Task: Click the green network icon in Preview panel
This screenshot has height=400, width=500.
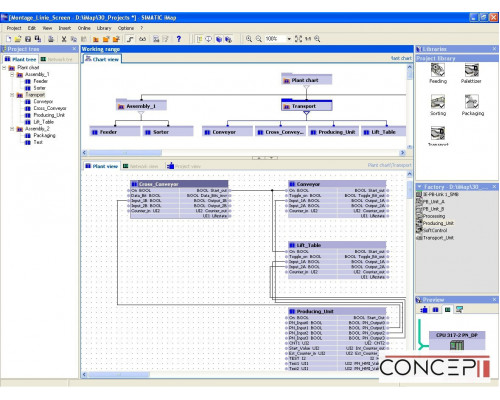Action: tap(447, 310)
